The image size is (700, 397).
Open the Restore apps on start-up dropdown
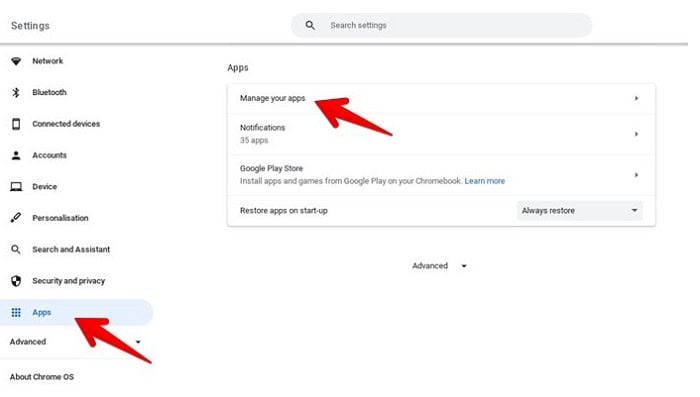[x=579, y=210]
